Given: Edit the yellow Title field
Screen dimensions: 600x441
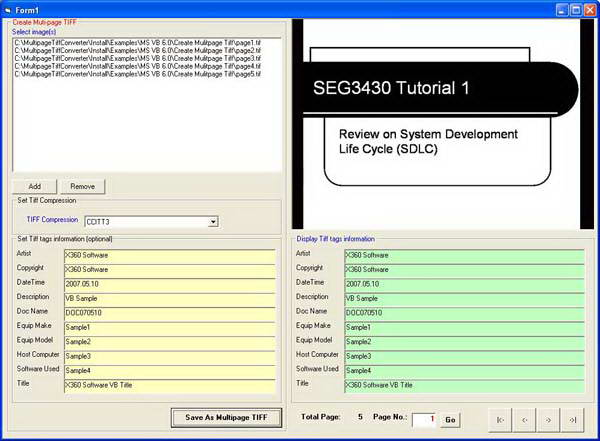Looking at the screenshot, I should point(170,386).
